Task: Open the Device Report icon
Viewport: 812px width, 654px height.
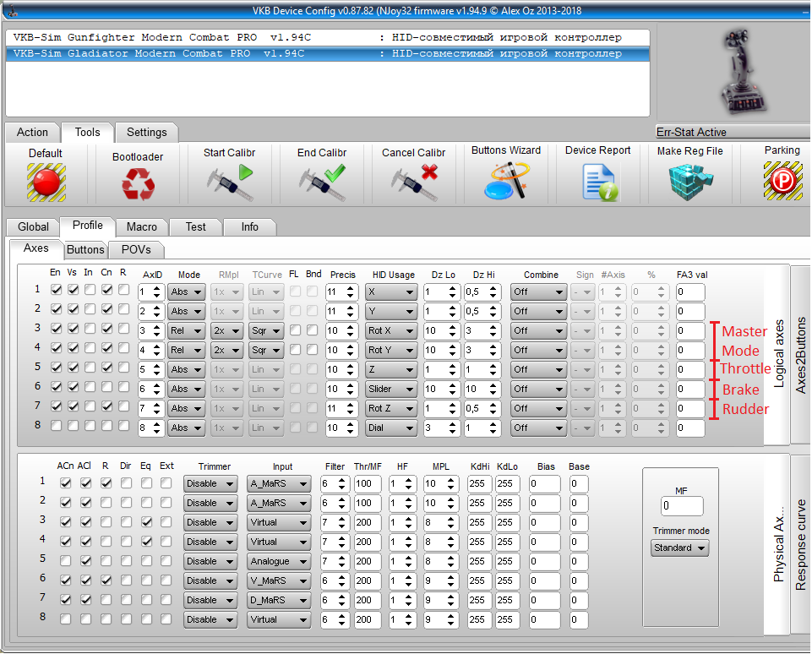Action: (x=598, y=181)
